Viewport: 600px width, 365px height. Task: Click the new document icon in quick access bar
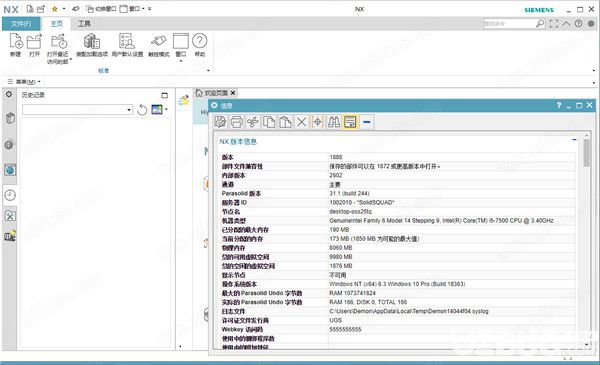[30, 8]
